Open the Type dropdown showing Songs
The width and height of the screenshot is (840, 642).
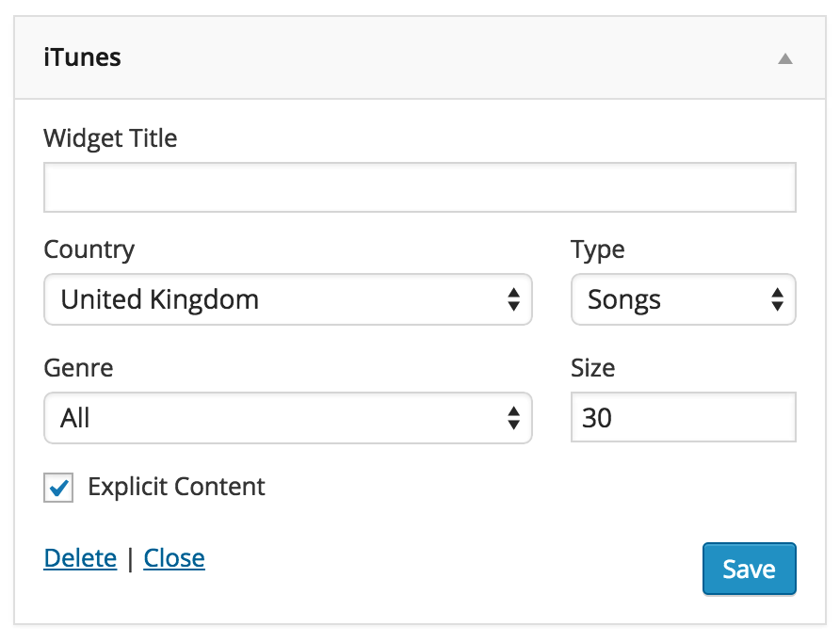(683, 299)
